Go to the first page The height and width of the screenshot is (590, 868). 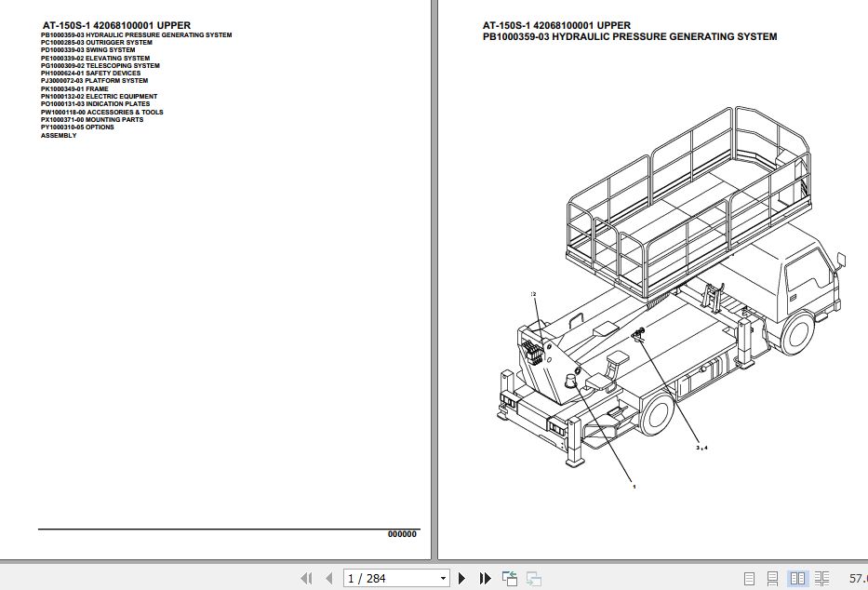pyautogui.click(x=306, y=578)
